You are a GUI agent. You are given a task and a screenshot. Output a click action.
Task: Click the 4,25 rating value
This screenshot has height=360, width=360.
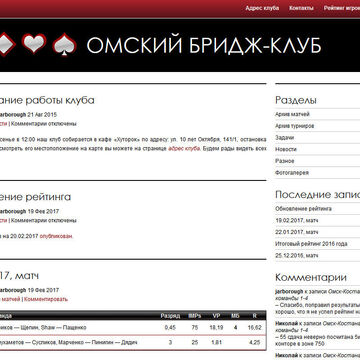point(256,342)
